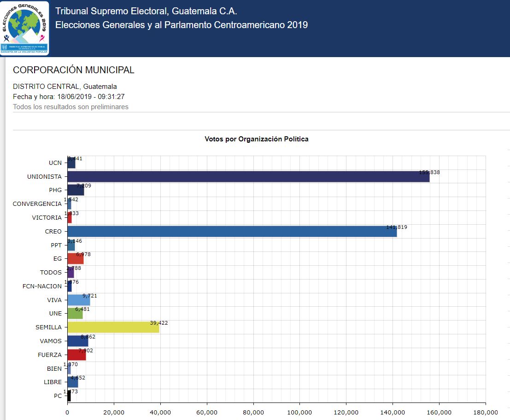Image resolution: width=510 pixels, height=420 pixels.
Task: Click the CORPORACIÓN MUNICIPAL heading
Action: tap(74, 70)
